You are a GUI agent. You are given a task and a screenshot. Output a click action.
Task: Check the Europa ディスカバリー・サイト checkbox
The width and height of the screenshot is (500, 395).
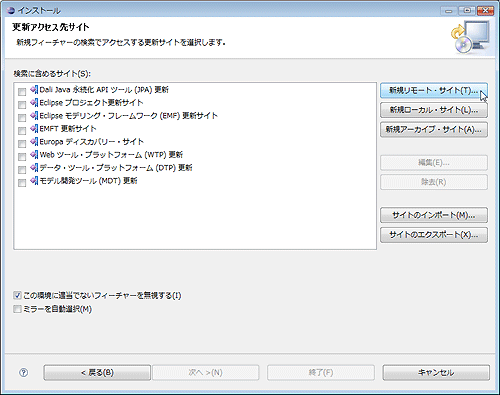pos(22,144)
